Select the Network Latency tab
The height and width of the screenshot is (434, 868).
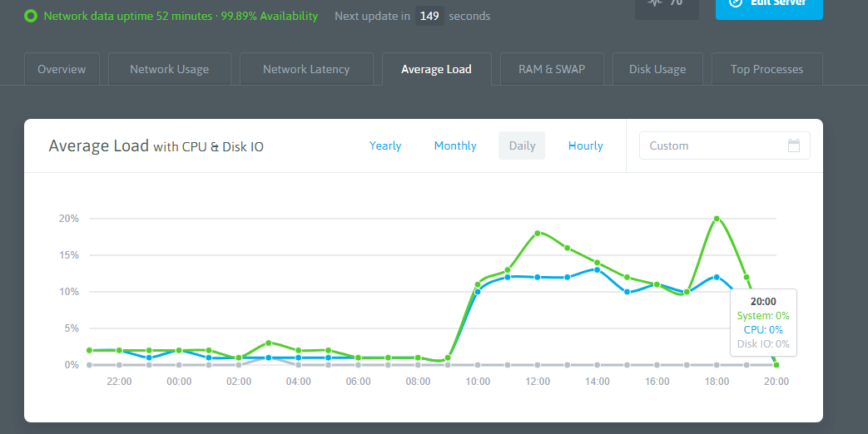pyautogui.click(x=306, y=69)
